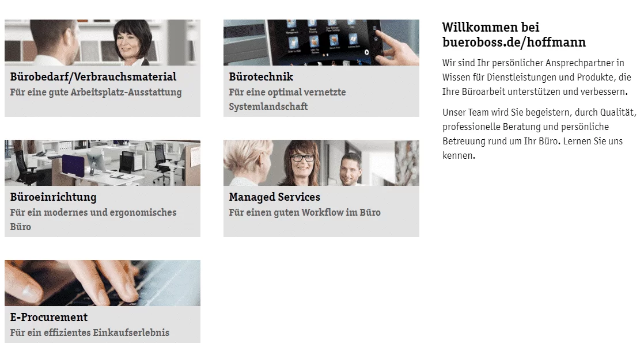Open the Managed Services heading
Image resolution: width=644 pixels, height=348 pixels.
(274, 197)
